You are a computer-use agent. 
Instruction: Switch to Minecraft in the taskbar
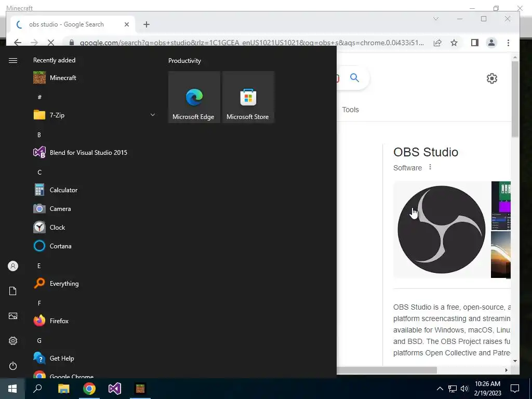[x=140, y=389]
